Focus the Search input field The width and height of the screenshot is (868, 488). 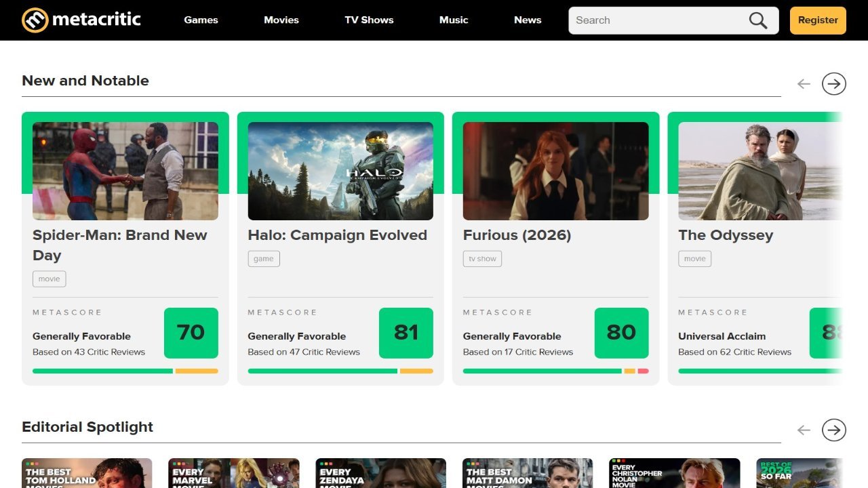click(658, 20)
